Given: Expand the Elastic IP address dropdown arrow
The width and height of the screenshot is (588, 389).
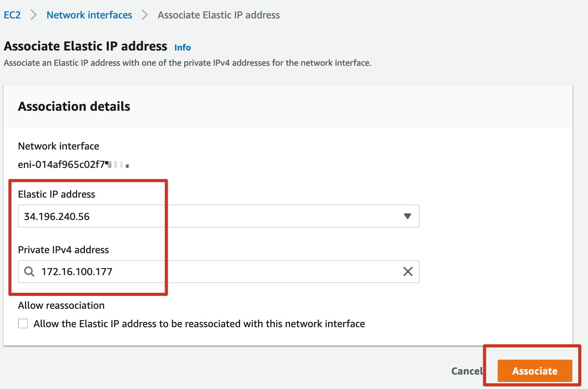Looking at the screenshot, I should click(x=407, y=216).
